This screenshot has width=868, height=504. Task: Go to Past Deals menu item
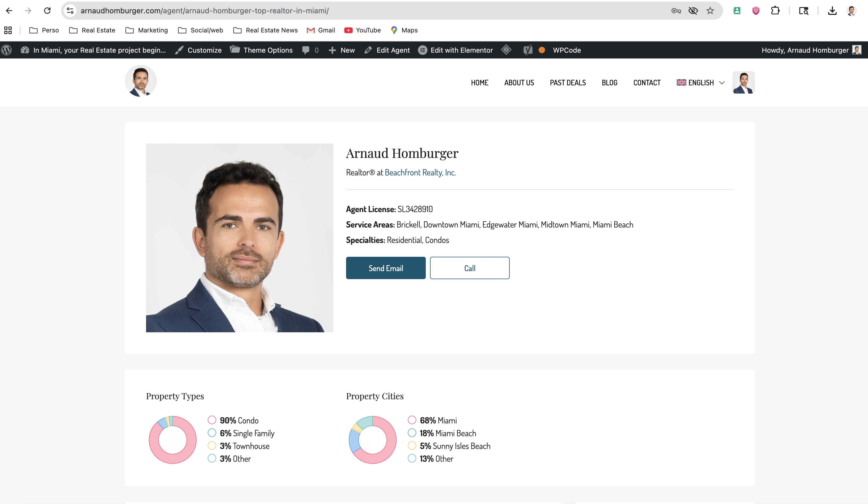pos(568,83)
